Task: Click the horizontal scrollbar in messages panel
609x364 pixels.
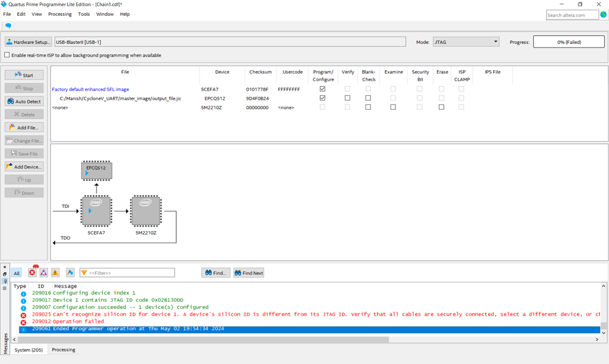Action: (x=201, y=340)
